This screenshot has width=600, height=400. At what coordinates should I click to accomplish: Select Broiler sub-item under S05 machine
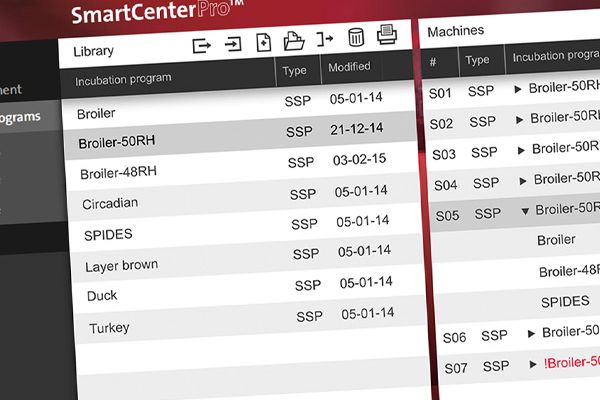[556, 240]
